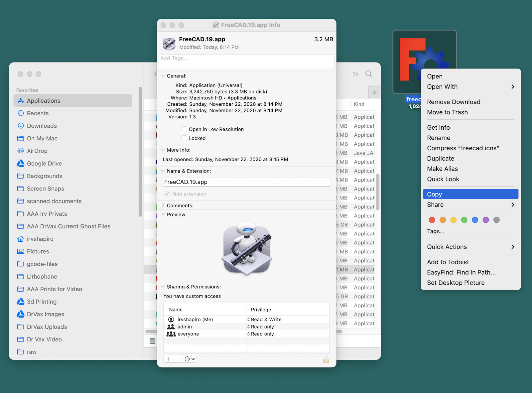The height and width of the screenshot is (393, 532).
Task: Toggle the Locked checkbox
Action: (184, 138)
